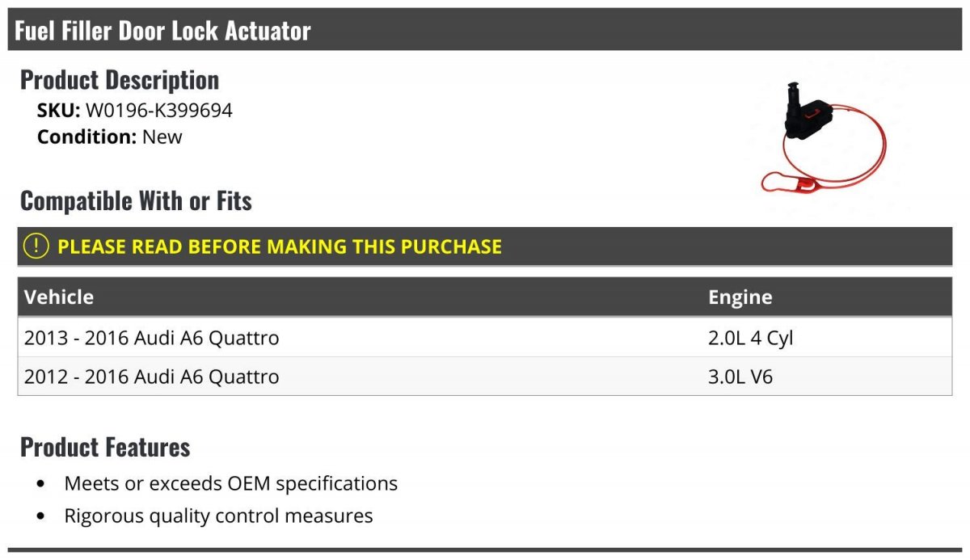Click the Product Description heading
This screenshot has height=560, width=970.
[x=120, y=80]
